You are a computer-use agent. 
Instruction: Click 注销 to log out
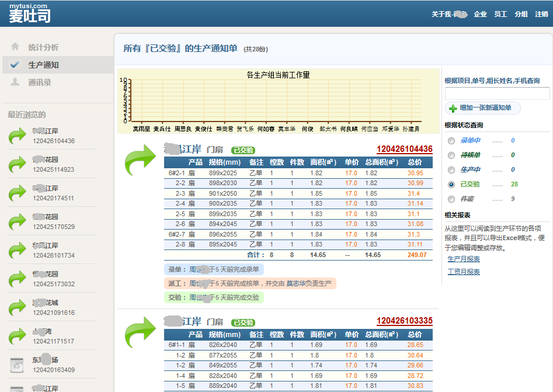(x=541, y=14)
